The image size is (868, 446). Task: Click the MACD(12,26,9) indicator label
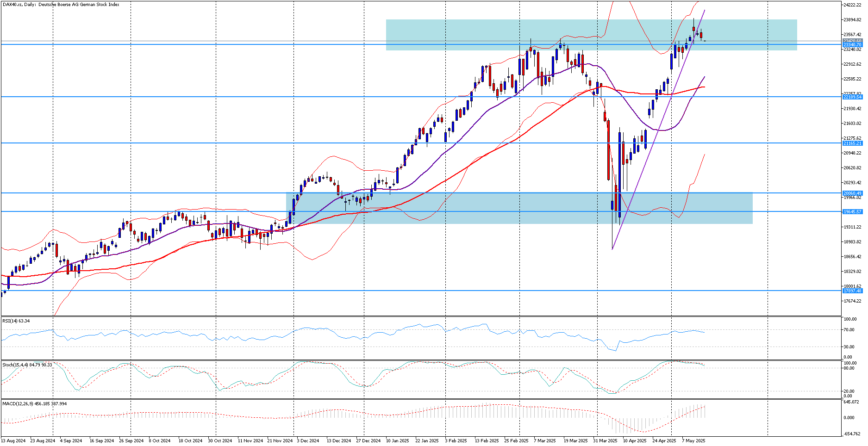(x=34, y=403)
